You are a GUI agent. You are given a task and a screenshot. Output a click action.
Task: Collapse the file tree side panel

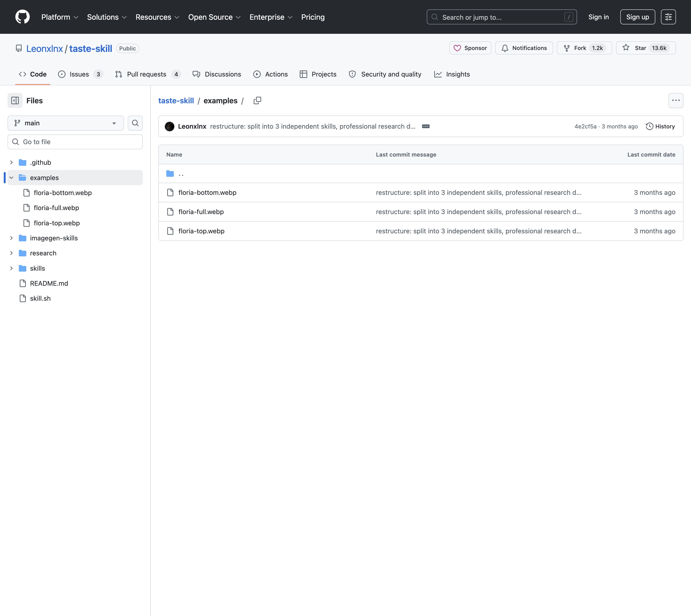[15, 100]
